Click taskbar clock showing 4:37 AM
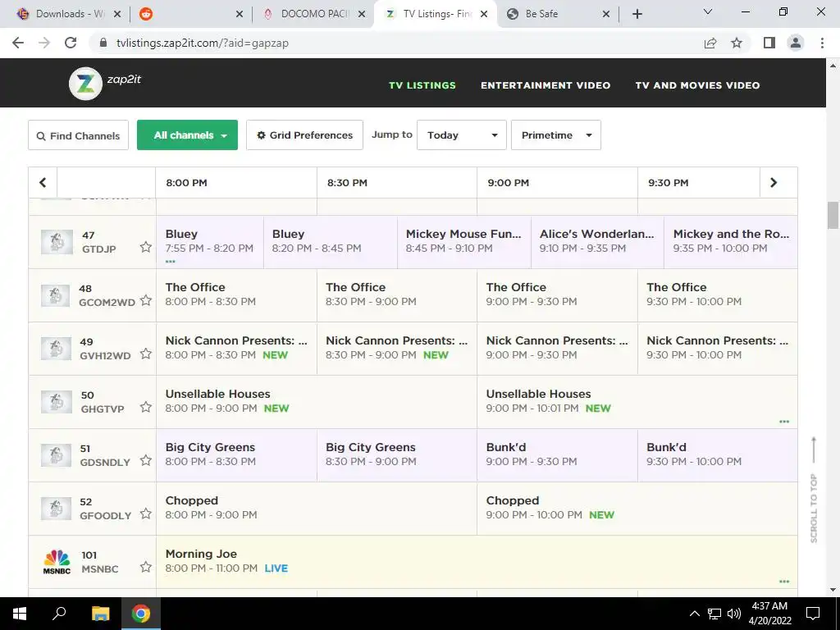Screen dimensions: 840x630 [769, 614]
